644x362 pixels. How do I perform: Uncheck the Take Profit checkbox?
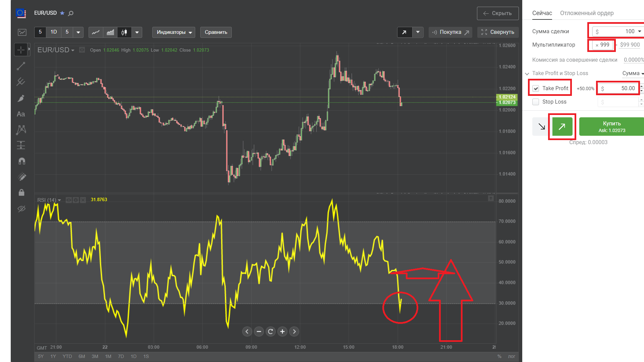click(x=536, y=88)
